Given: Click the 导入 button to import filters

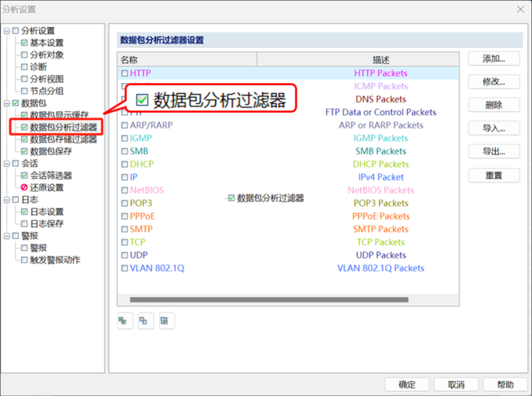Looking at the screenshot, I should (x=494, y=128).
